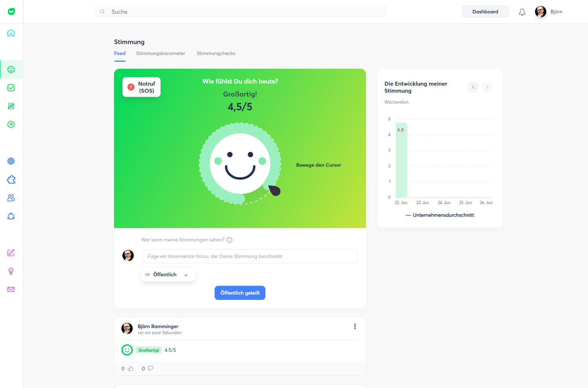This screenshot has width=588, height=388.
Task: Click the Großartig! tag in post
Action: coord(149,350)
